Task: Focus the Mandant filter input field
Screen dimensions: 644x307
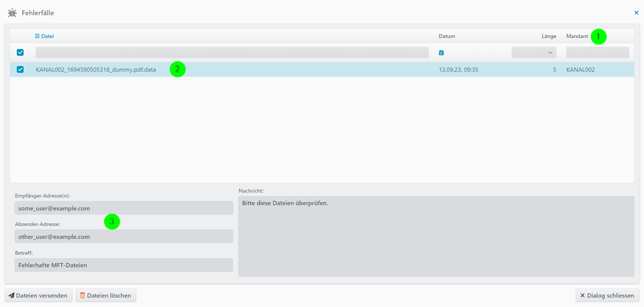Action: point(597,53)
